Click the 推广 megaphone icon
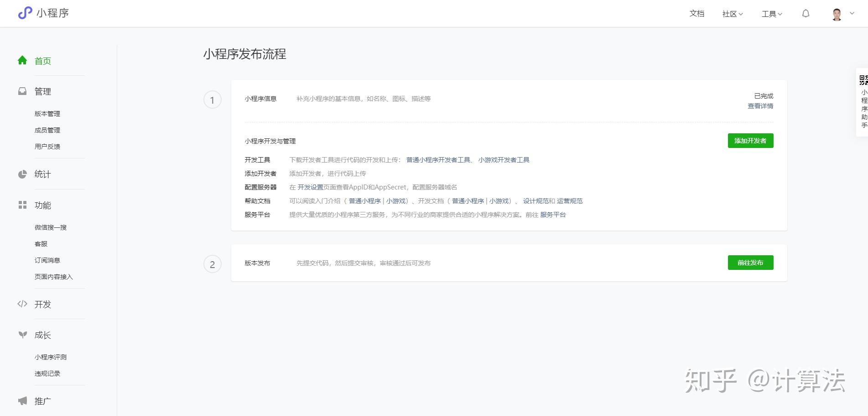 click(x=22, y=401)
